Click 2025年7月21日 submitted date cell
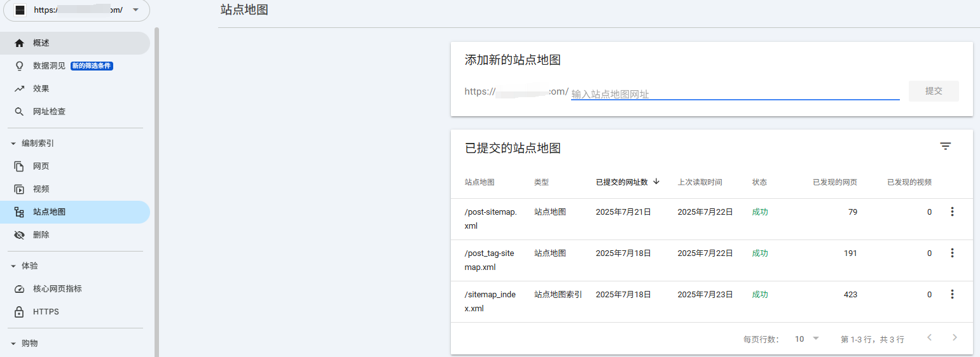Image resolution: width=980 pixels, height=357 pixels. coord(623,212)
